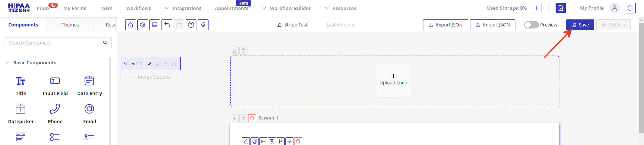
Task: Click the home icon in builder toolbar
Action: [x=131, y=25]
